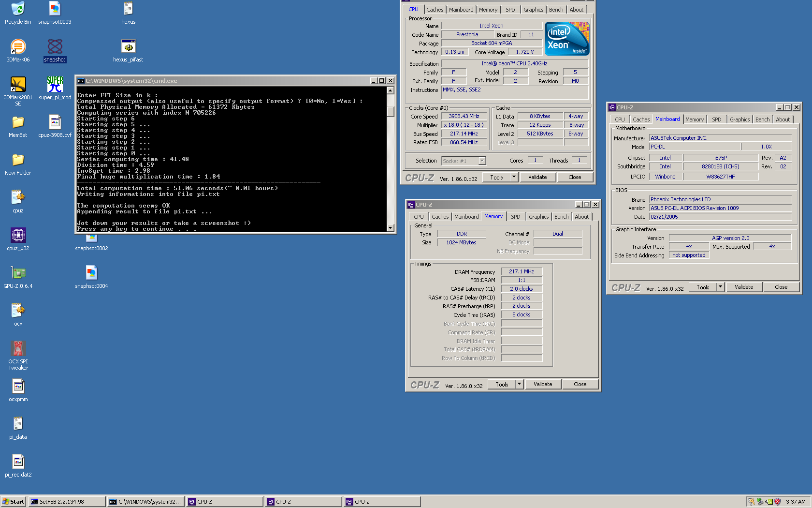Click Validate in Memory CPU-Z window
This screenshot has width=812, height=508.
[x=543, y=384]
